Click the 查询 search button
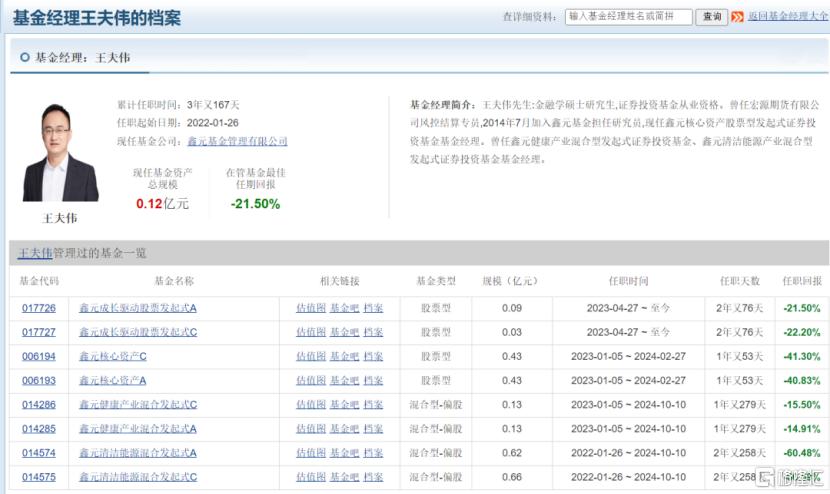 [x=711, y=17]
